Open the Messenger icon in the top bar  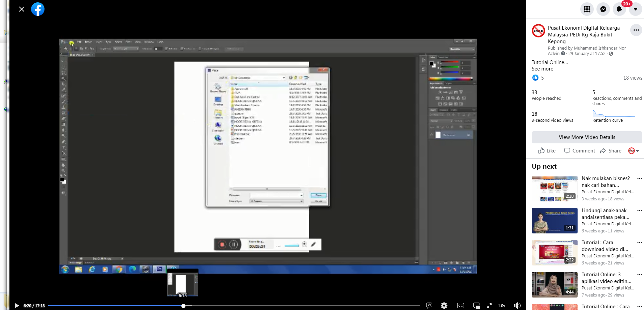(x=603, y=9)
